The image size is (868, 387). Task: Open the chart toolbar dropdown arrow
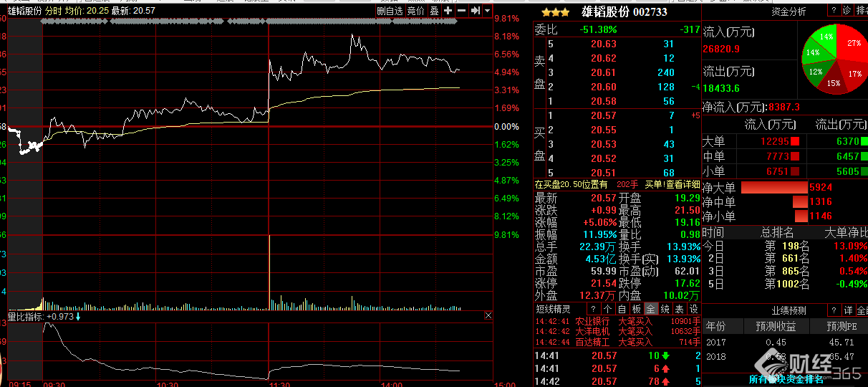click(x=487, y=11)
